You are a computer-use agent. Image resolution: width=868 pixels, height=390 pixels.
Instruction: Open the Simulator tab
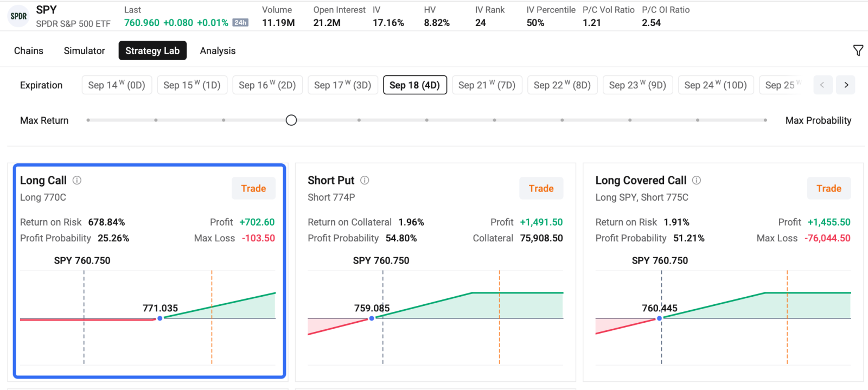point(84,50)
